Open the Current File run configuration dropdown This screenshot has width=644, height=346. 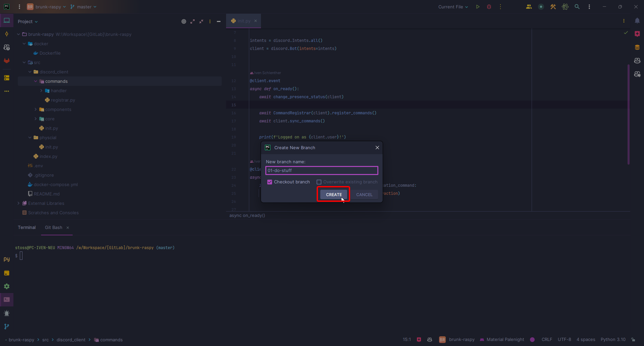point(453,7)
